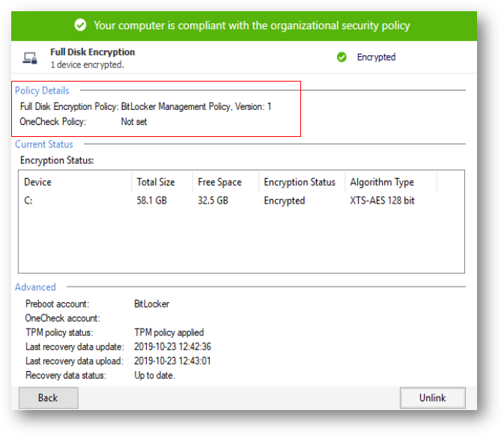Viewport: 504px width, 437px height.
Task: Sort by the Device column header
Action: point(37,182)
